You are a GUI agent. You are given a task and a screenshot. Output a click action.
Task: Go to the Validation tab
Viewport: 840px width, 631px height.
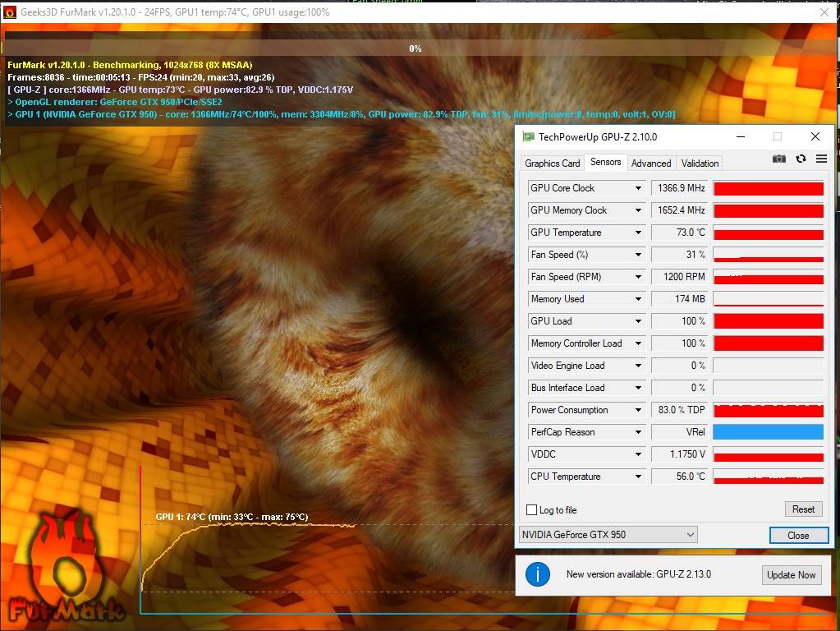[x=700, y=163]
